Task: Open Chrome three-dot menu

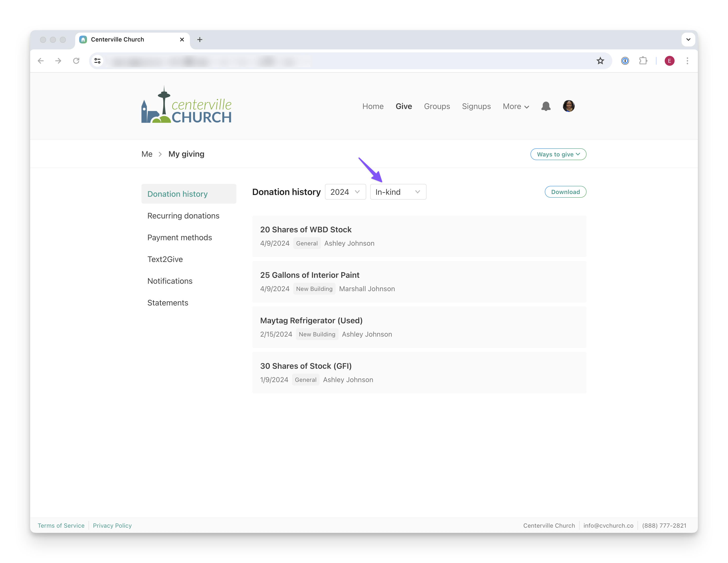Action: click(687, 61)
